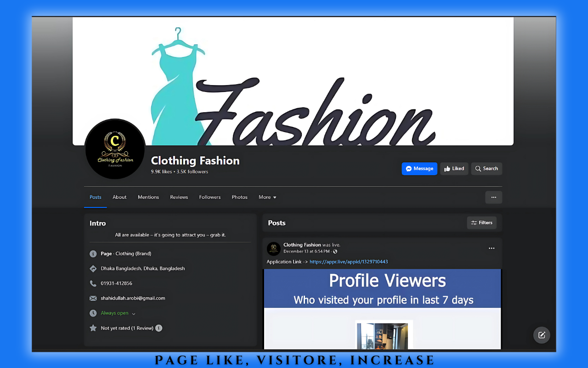
Task: Open the floating edit compose icon
Action: point(542,335)
